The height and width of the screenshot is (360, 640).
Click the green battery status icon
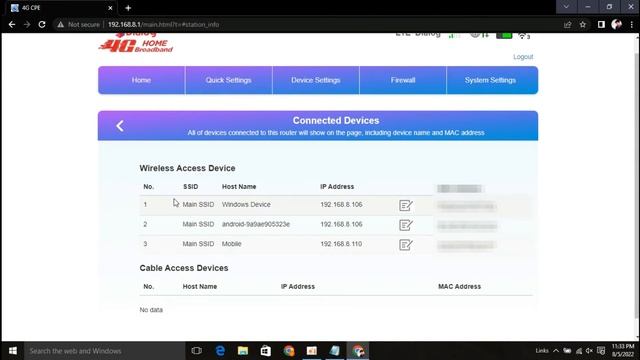[x=504, y=36]
